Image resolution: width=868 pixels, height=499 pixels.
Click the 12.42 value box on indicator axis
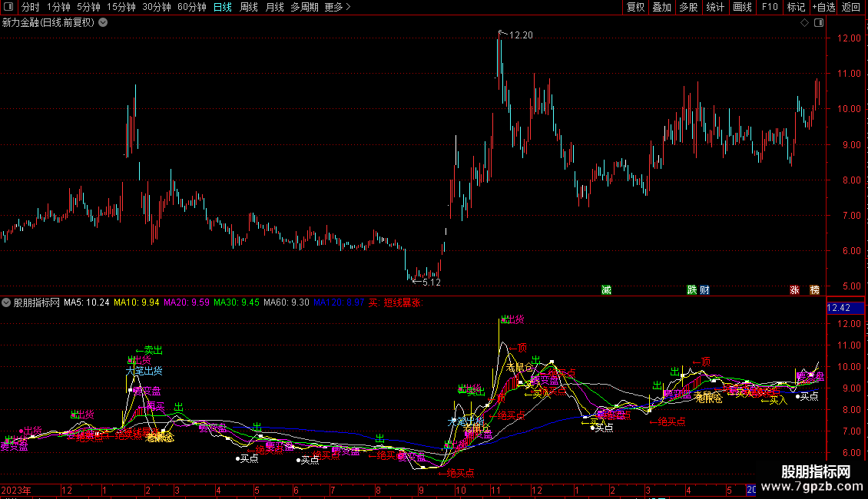click(845, 308)
